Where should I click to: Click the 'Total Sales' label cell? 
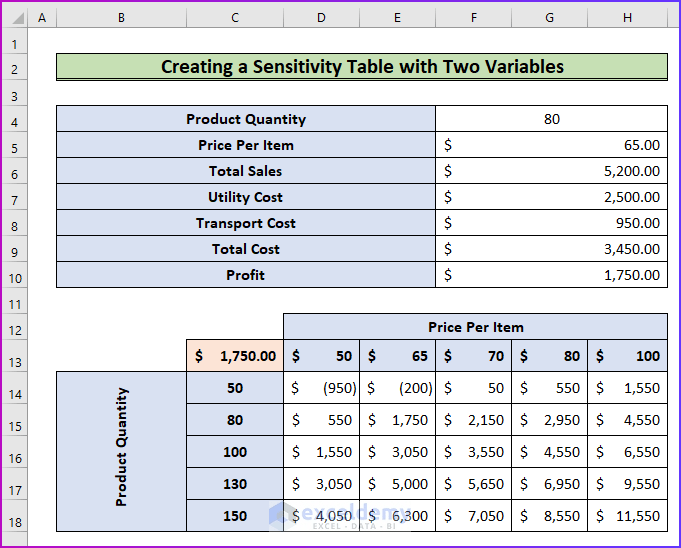(x=246, y=171)
